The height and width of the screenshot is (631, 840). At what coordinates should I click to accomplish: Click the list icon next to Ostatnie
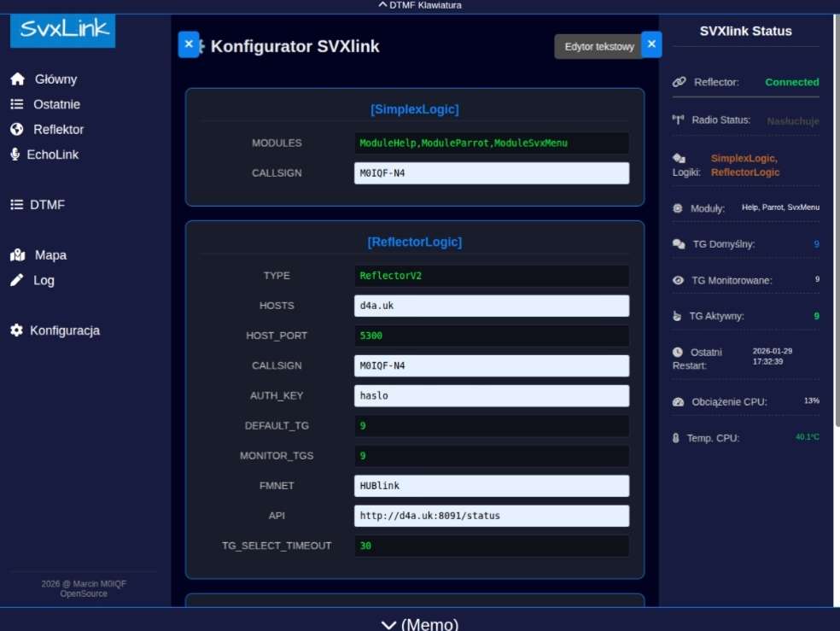(17, 104)
